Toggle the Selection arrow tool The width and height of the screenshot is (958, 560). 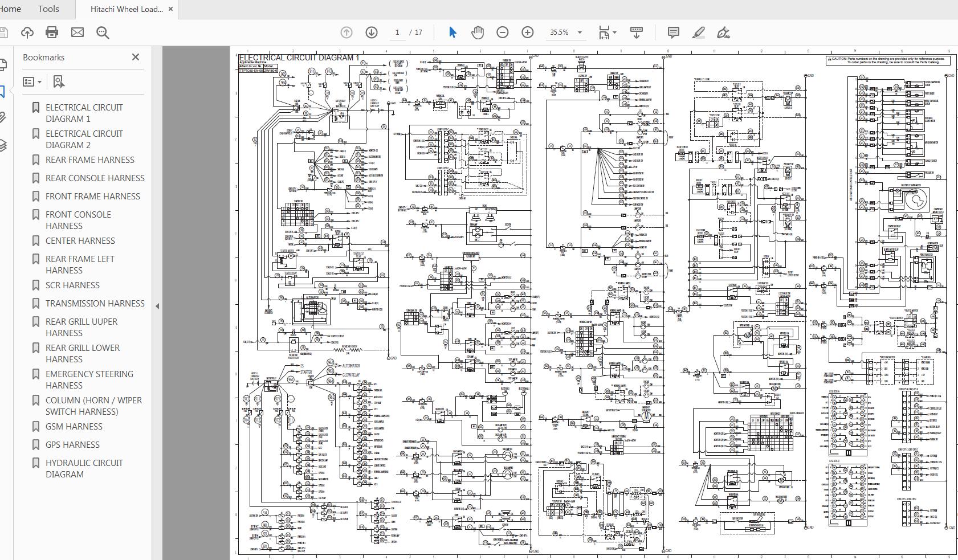click(452, 32)
